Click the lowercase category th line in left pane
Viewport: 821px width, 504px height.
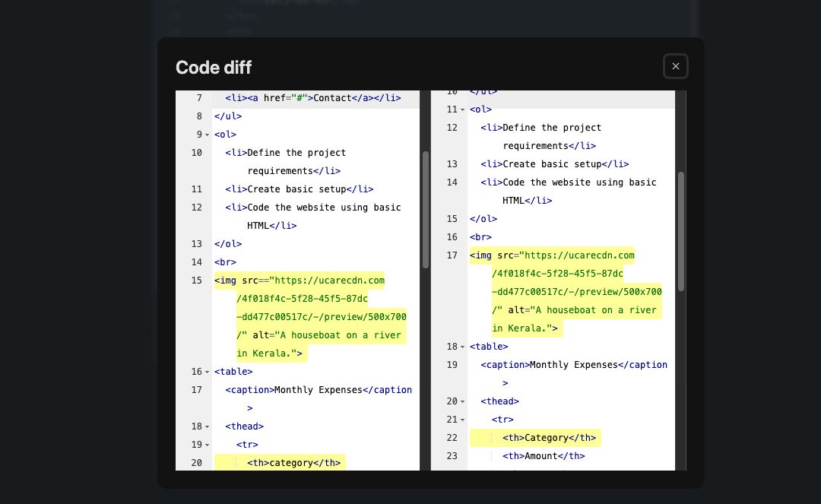pyautogui.click(x=293, y=463)
